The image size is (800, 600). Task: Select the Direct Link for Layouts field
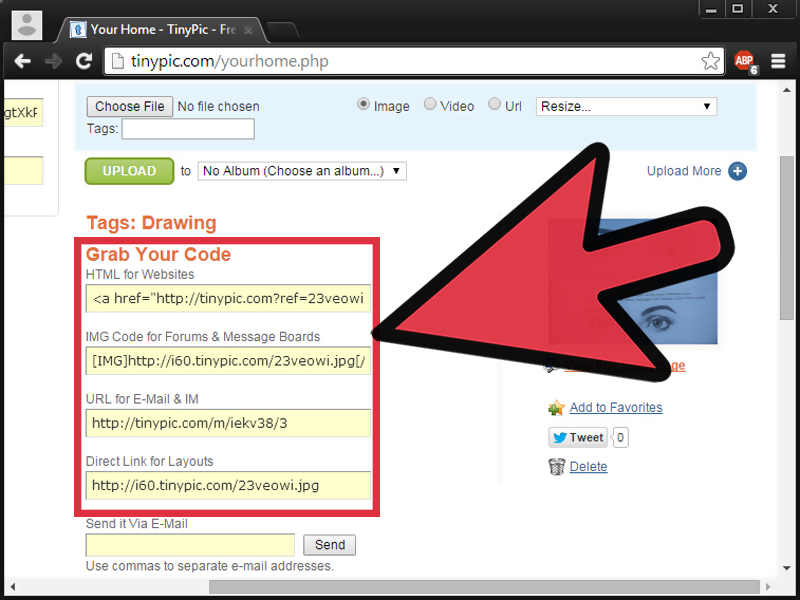click(x=228, y=485)
